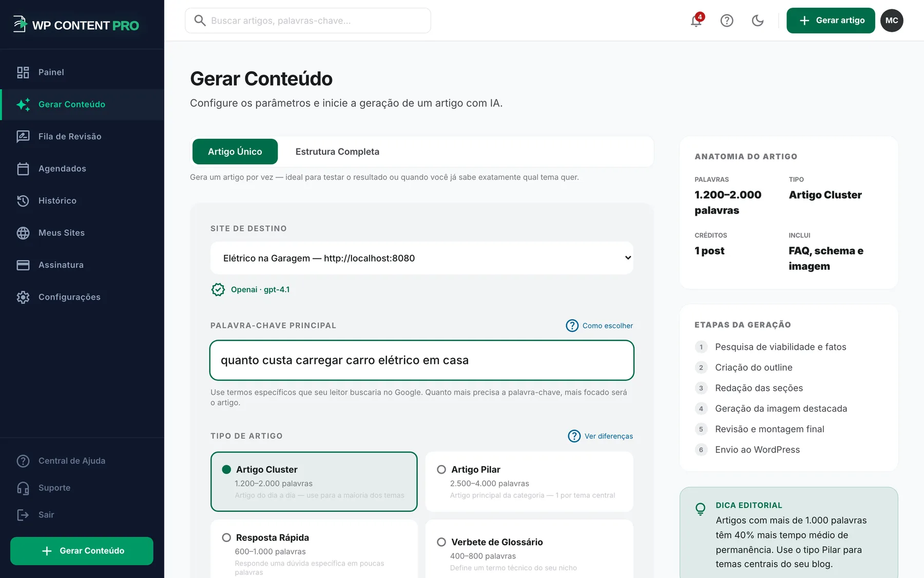Click the WP Content Pro logo icon
The height and width of the screenshot is (578, 924).
20,24
